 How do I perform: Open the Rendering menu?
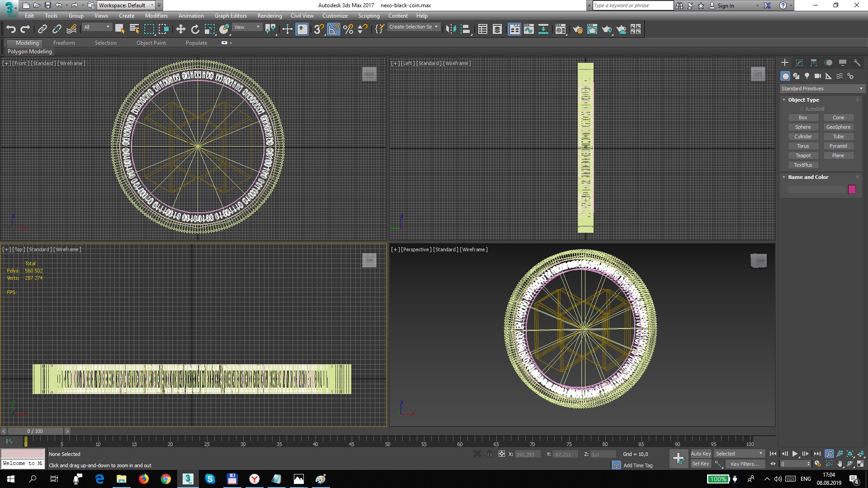tap(269, 15)
